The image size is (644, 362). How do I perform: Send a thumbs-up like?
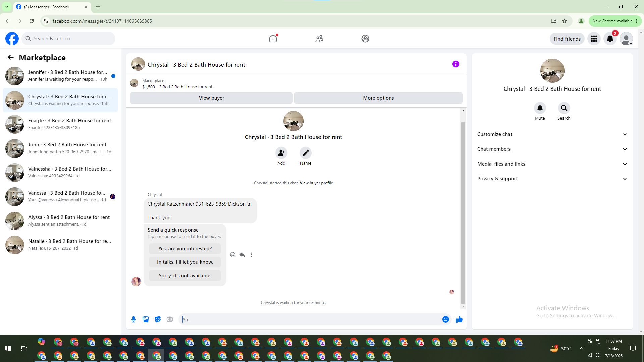click(x=459, y=319)
